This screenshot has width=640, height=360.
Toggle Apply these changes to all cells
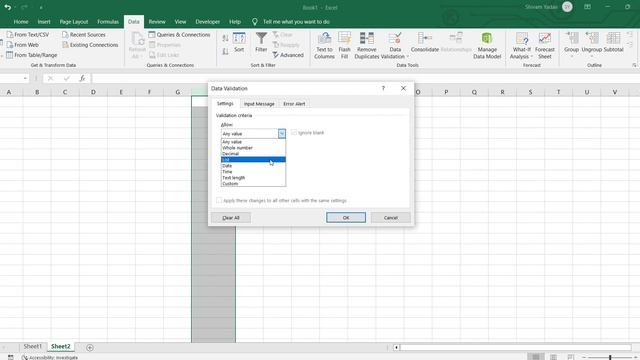(219, 200)
